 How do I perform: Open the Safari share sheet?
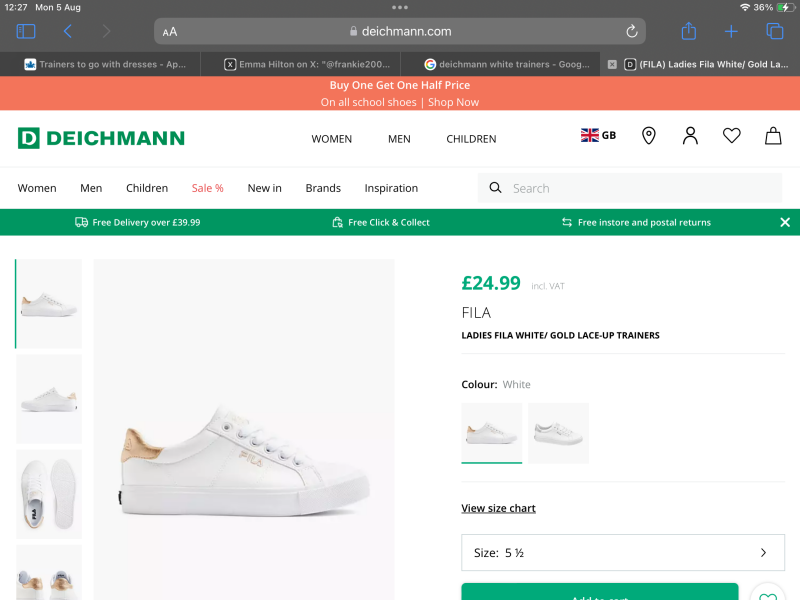pos(689,31)
